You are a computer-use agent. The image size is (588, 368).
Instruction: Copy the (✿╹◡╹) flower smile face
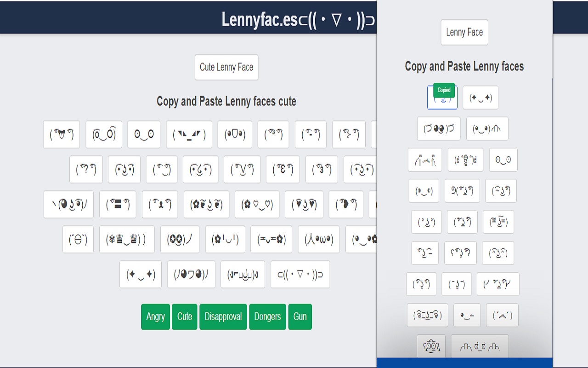pyautogui.click(x=225, y=239)
